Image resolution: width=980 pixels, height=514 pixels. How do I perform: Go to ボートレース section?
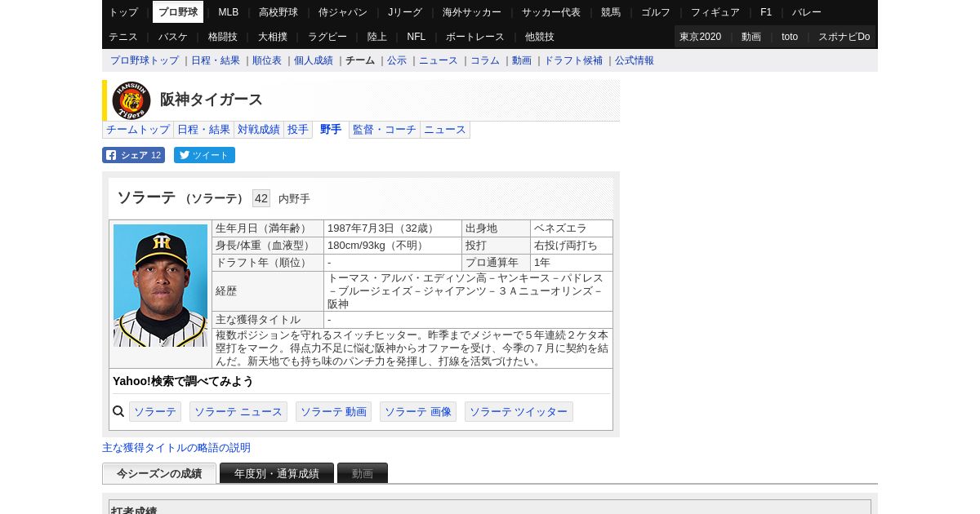475,37
